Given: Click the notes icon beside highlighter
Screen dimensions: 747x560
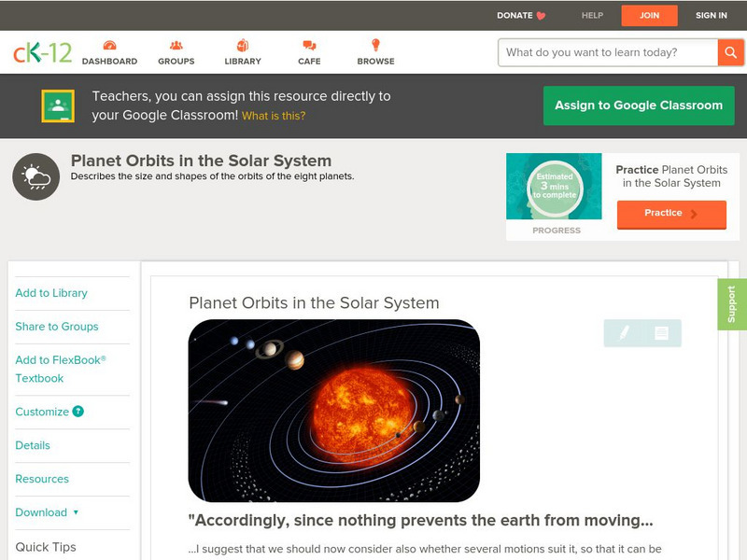Looking at the screenshot, I should [661, 332].
